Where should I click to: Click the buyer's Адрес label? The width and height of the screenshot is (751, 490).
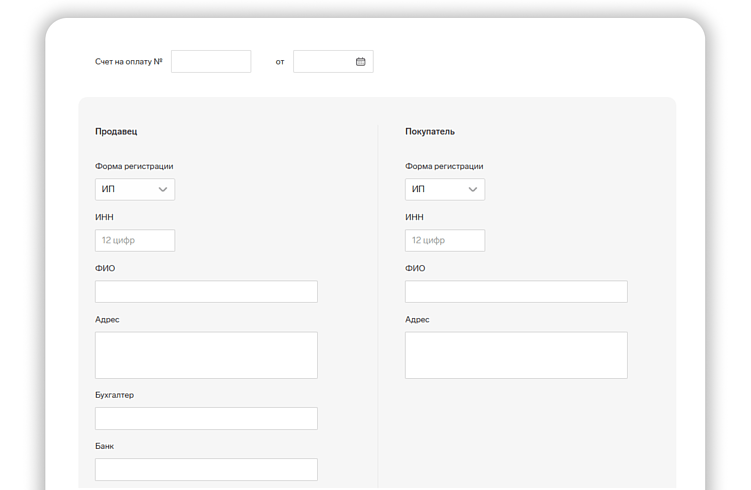(417, 320)
